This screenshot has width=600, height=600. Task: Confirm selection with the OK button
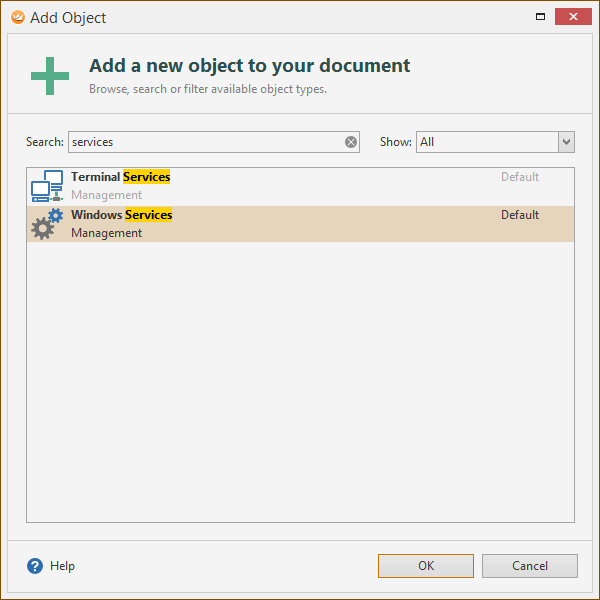426,566
